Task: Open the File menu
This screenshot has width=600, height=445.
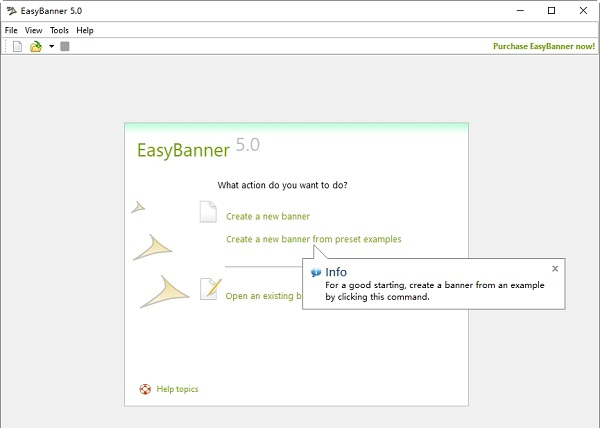Action: coord(11,30)
